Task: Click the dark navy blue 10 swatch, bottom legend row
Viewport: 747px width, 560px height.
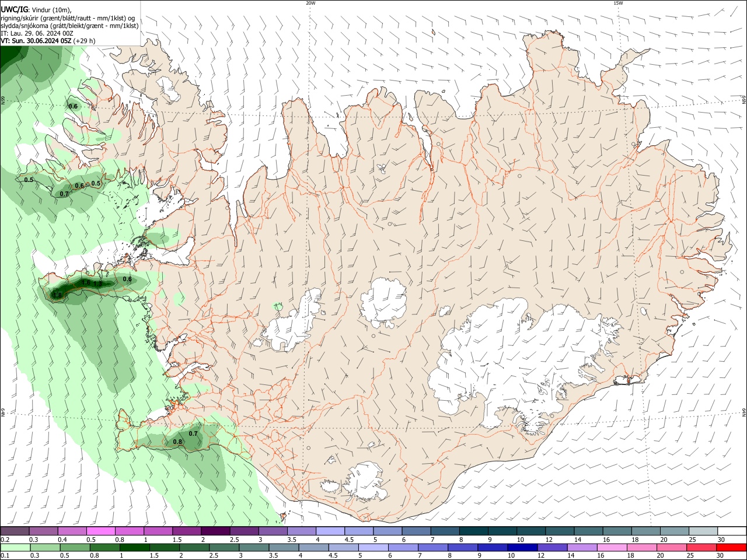Action: [522, 547]
